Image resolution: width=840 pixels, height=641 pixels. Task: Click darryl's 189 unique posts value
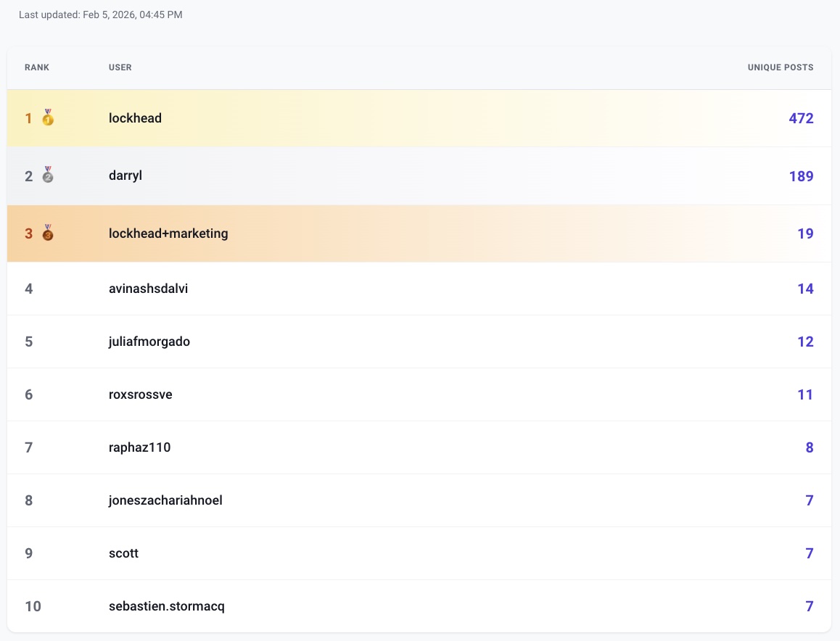(801, 176)
